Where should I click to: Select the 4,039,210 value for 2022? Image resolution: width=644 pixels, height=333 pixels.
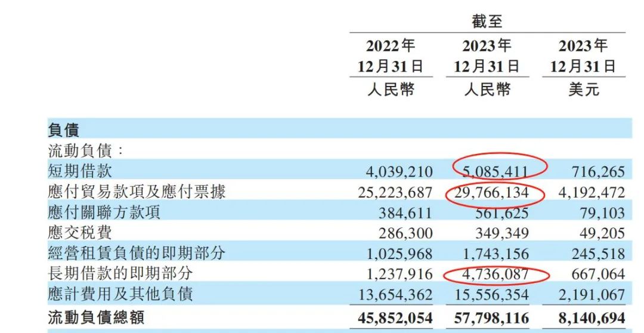coord(399,172)
